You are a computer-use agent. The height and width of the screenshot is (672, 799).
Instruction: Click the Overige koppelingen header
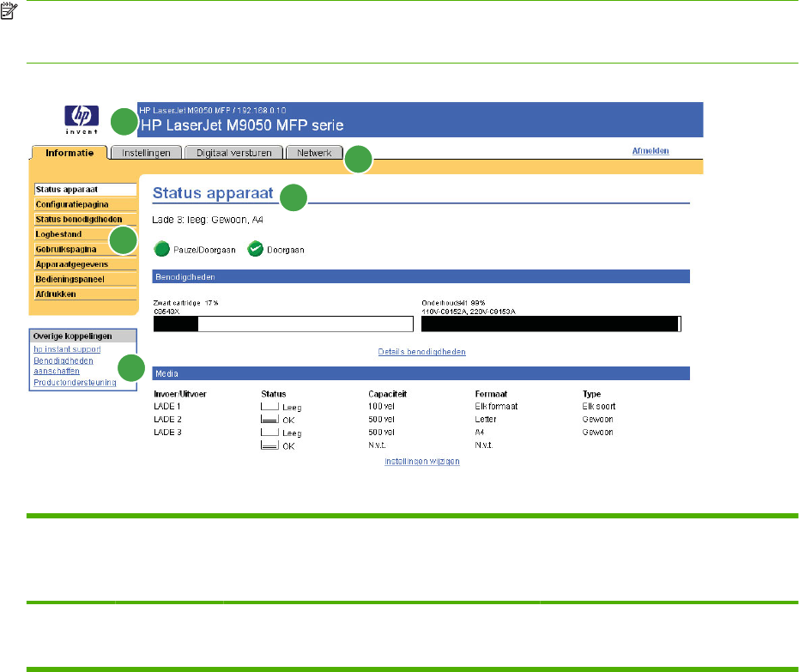point(83,336)
